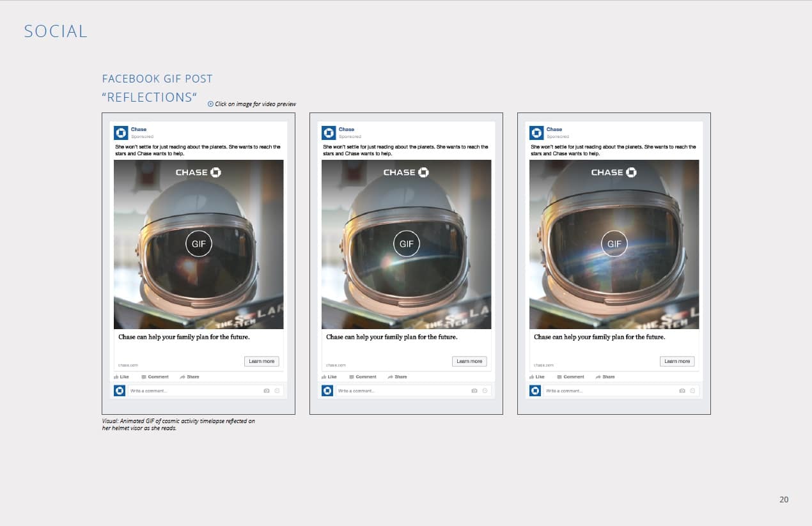The width and height of the screenshot is (812, 526).
Task: Click the 'Visual: Animated GIF of cosmic activity' caption
Action: pos(178,424)
